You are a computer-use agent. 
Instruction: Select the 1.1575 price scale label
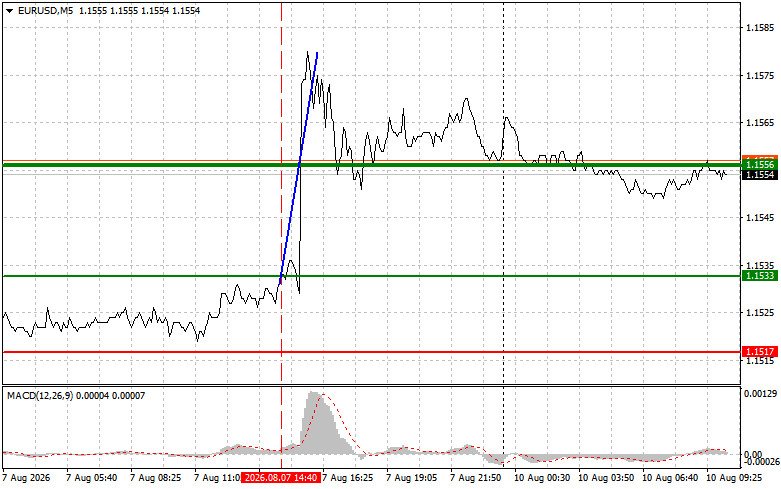(760, 76)
